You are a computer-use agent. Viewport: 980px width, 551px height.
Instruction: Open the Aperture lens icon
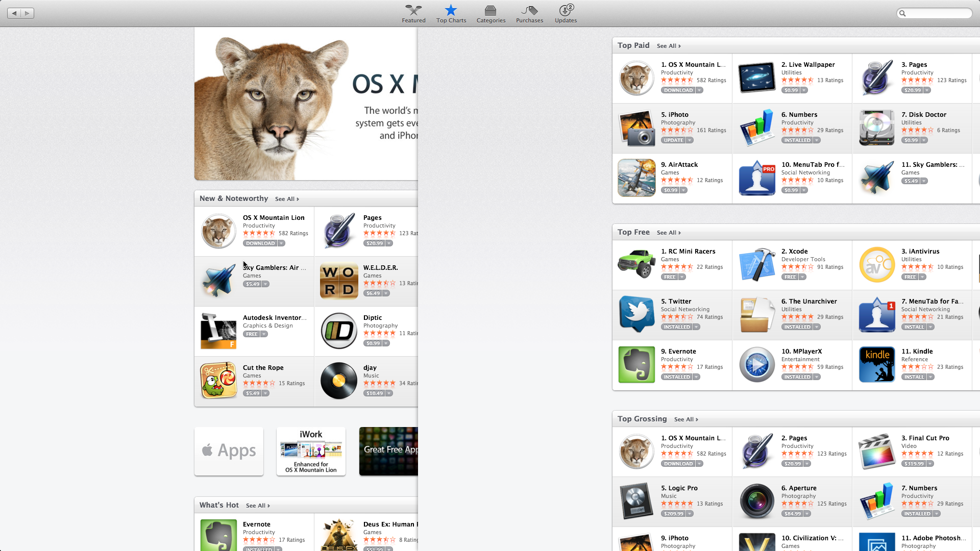click(x=757, y=502)
